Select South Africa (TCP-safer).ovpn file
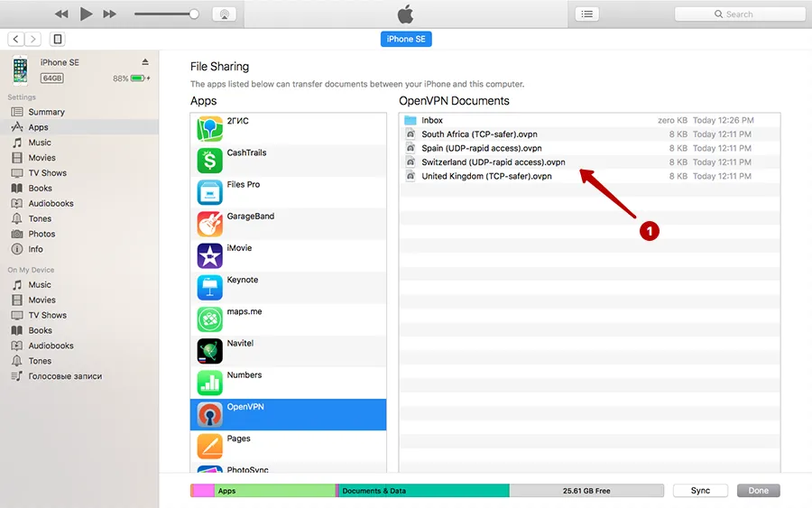The image size is (812, 508). [x=589, y=134]
